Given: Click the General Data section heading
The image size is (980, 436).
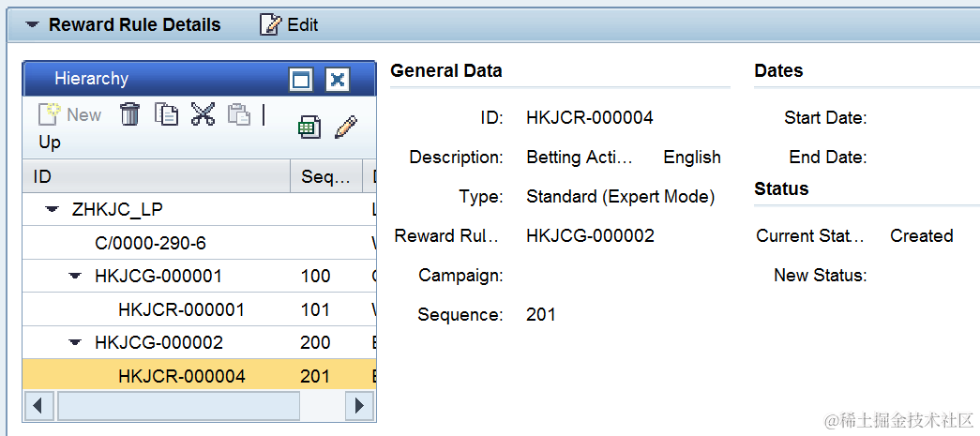Looking at the screenshot, I should 446,70.
